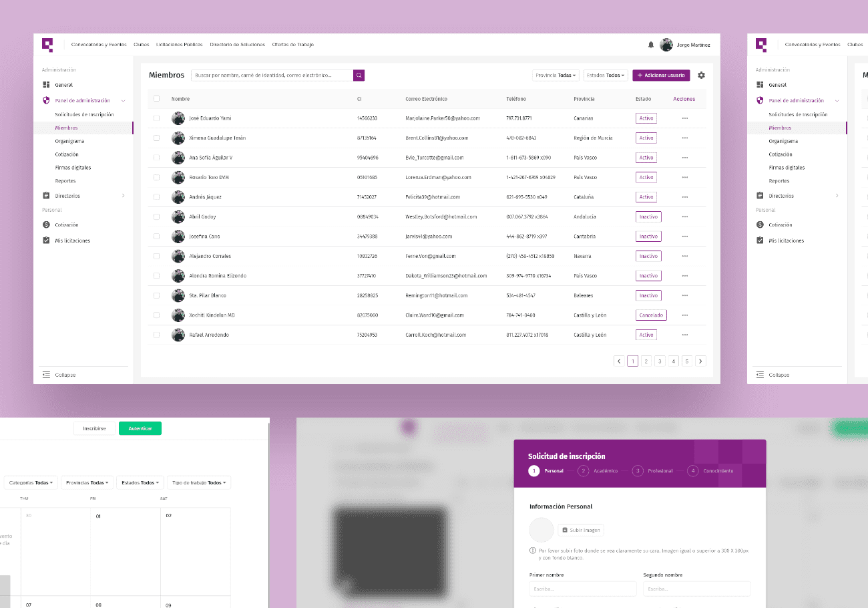868x608 pixels.
Task: Click the member search input field
Action: [272, 75]
